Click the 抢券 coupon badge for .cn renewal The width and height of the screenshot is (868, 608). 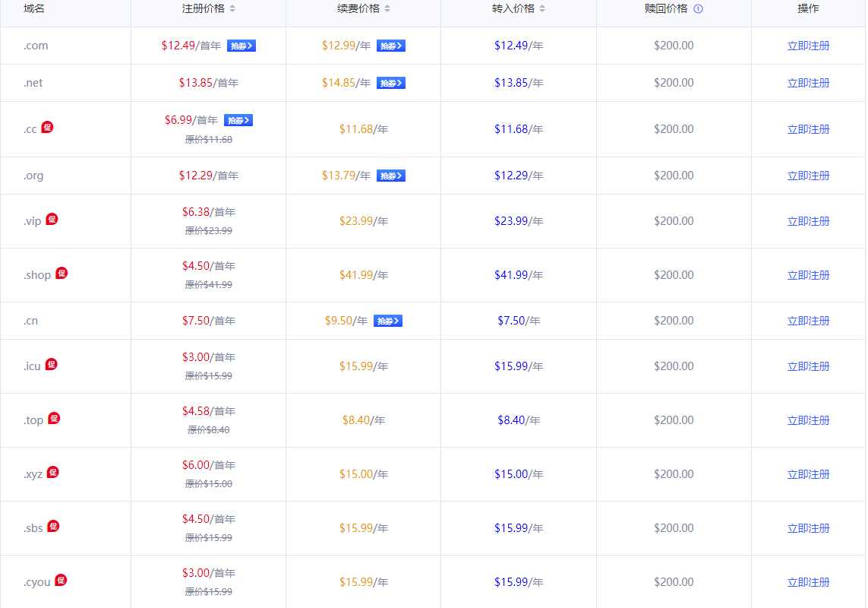point(387,321)
